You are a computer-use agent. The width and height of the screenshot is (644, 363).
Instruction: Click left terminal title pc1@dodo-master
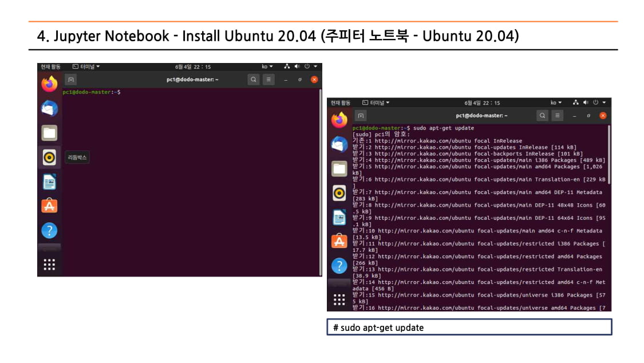coord(192,80)
